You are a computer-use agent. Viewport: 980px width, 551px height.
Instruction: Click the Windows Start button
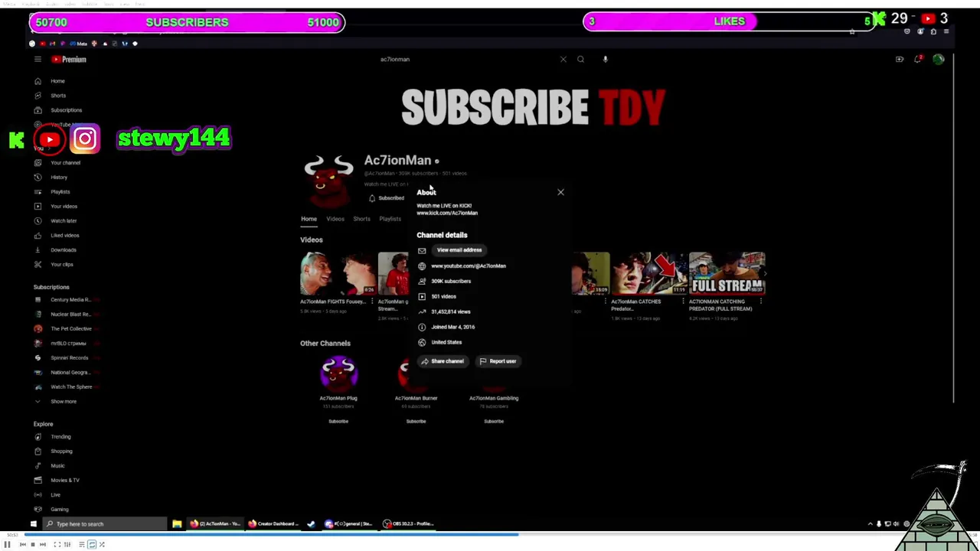tap(33, 524)
